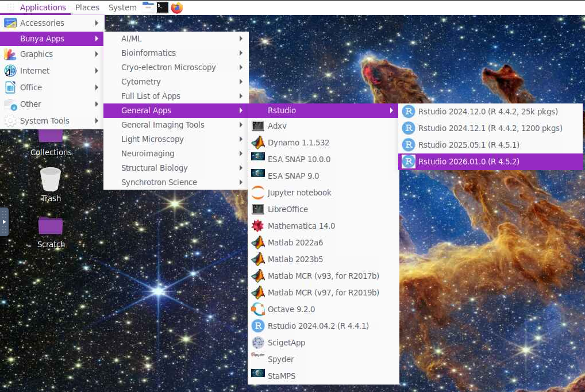
Task: Click Matlab MCR v93 icon
Action: [x=258, y=276]
